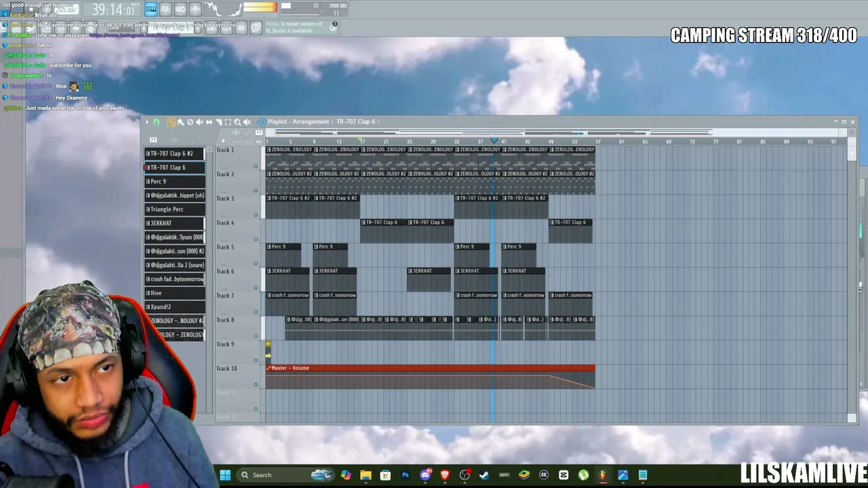868x488 pixels.
Task: Mute Track 8 with its switch
Action: click(x=256, y=336)
